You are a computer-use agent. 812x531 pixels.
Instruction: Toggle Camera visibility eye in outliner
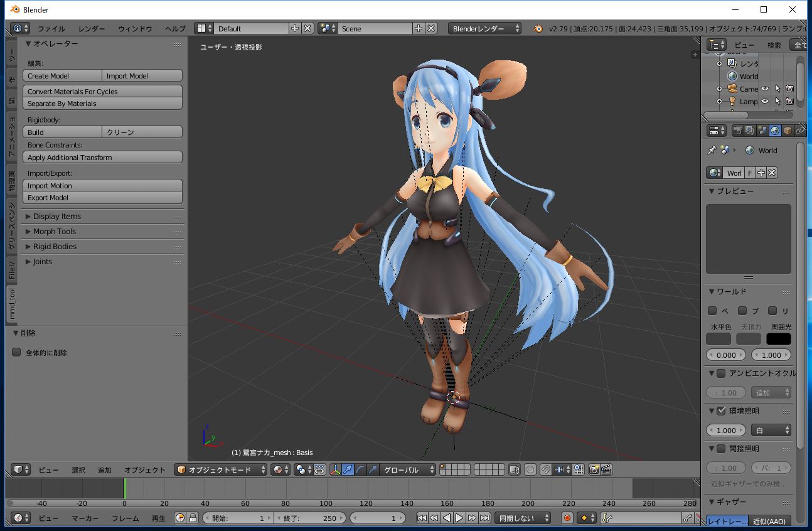765,88
